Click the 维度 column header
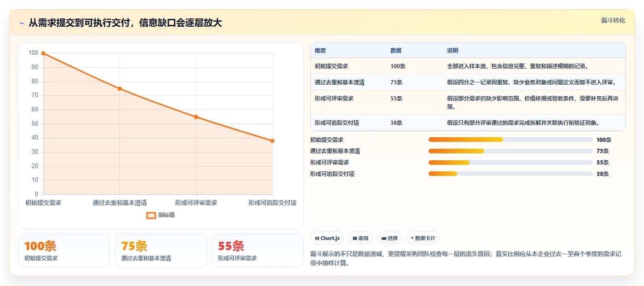The image size is (644, 286). pyautogui.click(x=320, y=51)
